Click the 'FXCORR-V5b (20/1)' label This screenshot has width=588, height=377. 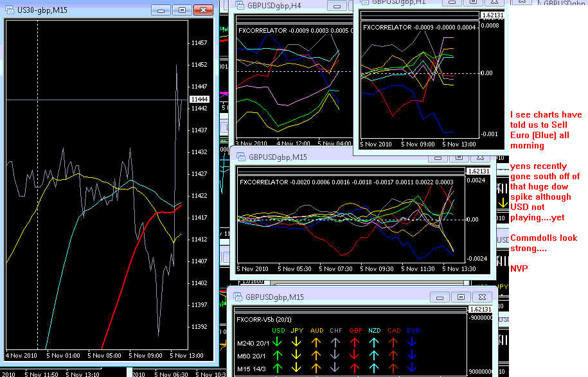point(264,319)
